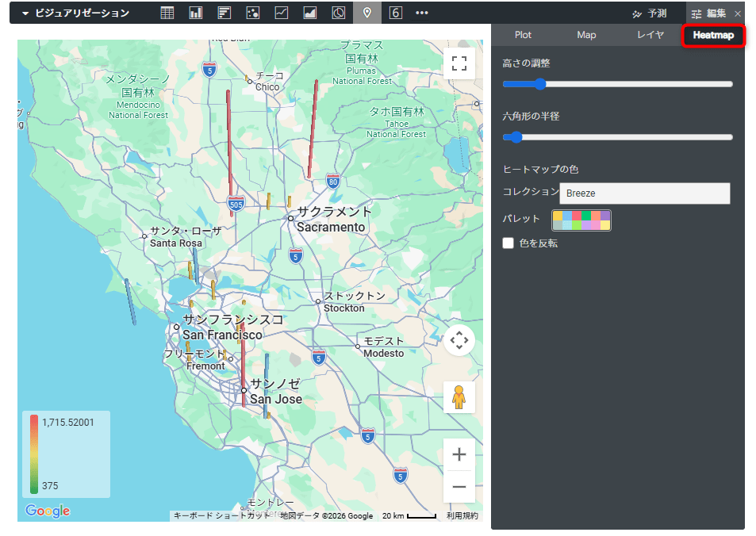Zoom in on the map
756x536 pixels.
[x=459, y=454]
